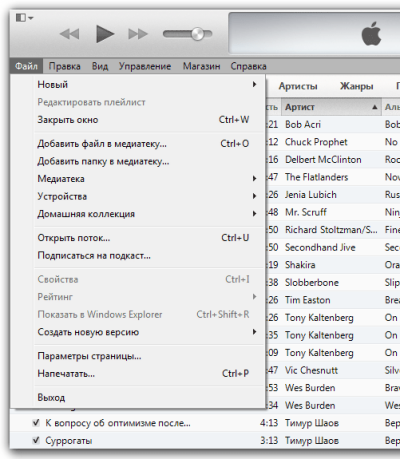Open the top-left window menu icon
The height and width of the screenshot is (459, 400).
[x=24, y=18]
